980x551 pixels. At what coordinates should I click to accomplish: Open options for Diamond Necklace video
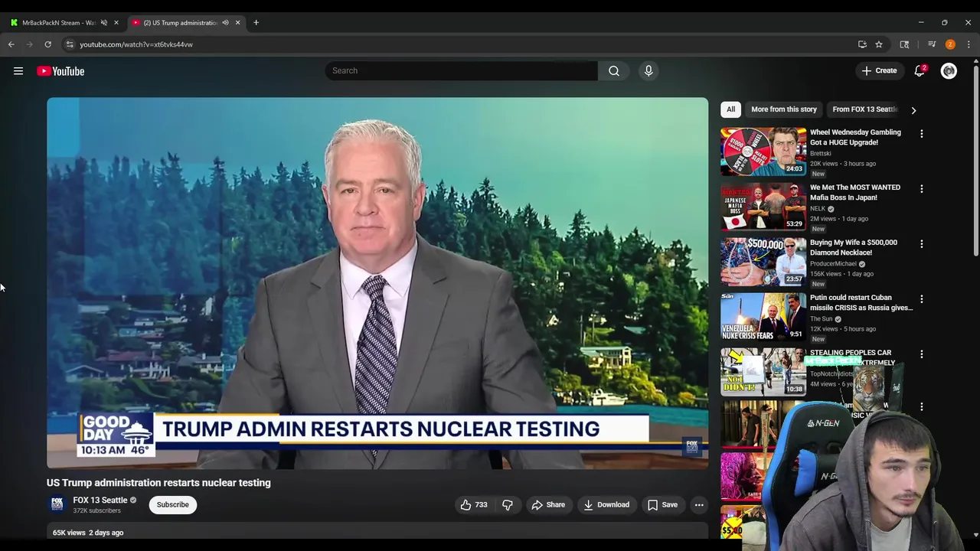pyautogui.click(x=921, y=243)
